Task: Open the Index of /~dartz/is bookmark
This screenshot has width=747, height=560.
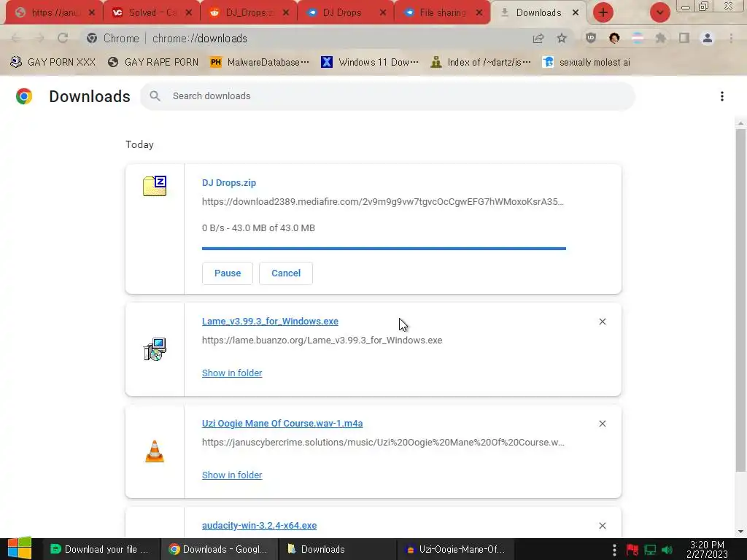Action: coord(480,63)
